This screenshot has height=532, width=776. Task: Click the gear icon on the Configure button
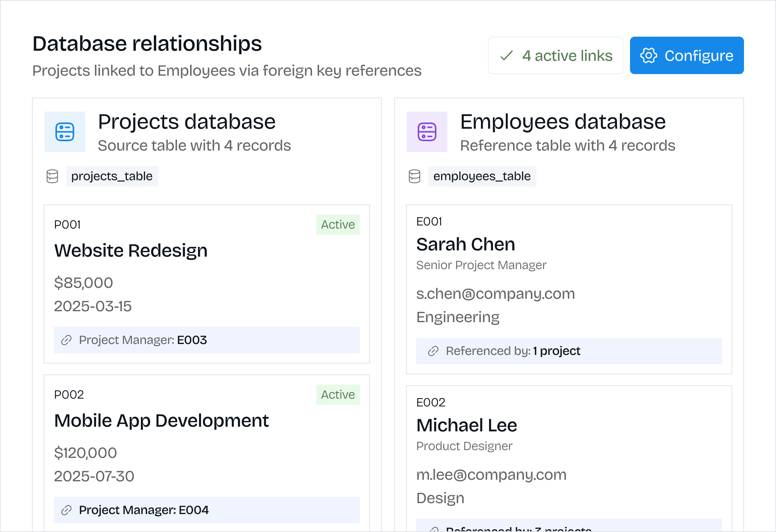click(649, 56)
